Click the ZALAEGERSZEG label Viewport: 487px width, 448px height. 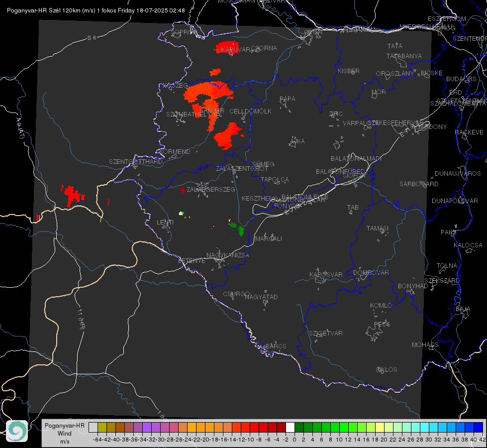[210, 189]
